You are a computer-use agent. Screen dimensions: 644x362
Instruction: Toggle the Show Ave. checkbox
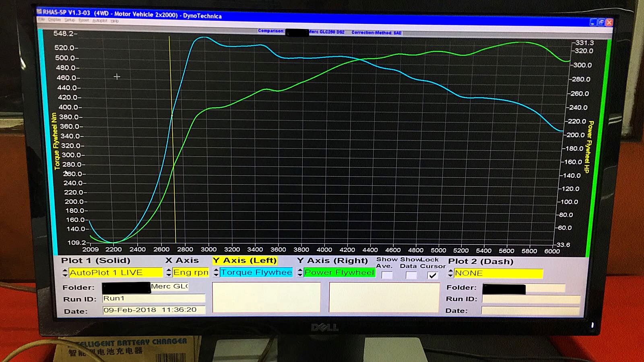(x=387, y=276)
